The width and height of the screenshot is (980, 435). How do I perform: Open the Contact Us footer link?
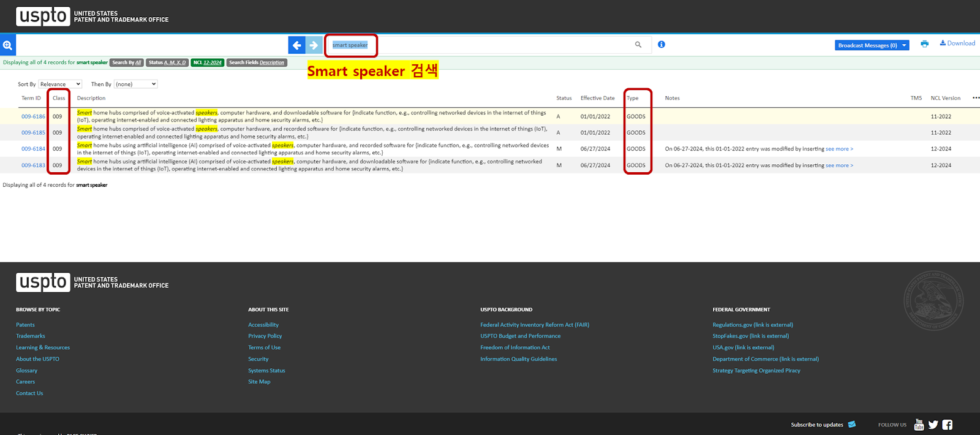[x=29, y=393]
